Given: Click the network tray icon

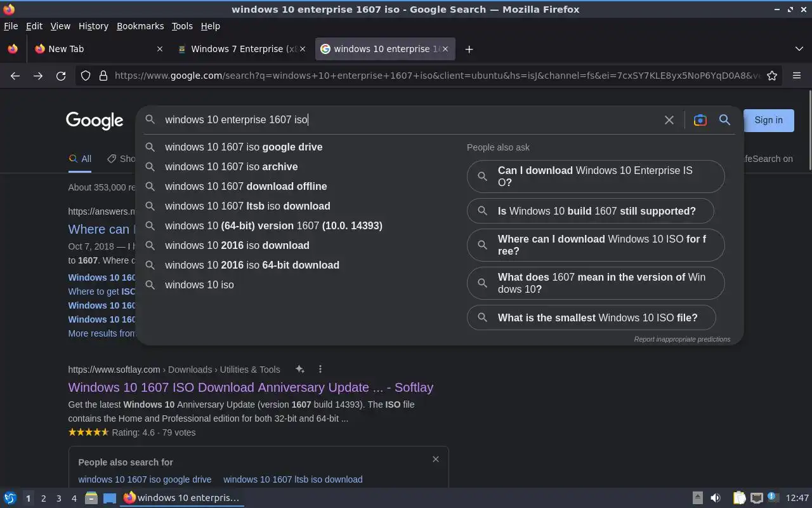Looking at the screenshot, I should 756,498.
